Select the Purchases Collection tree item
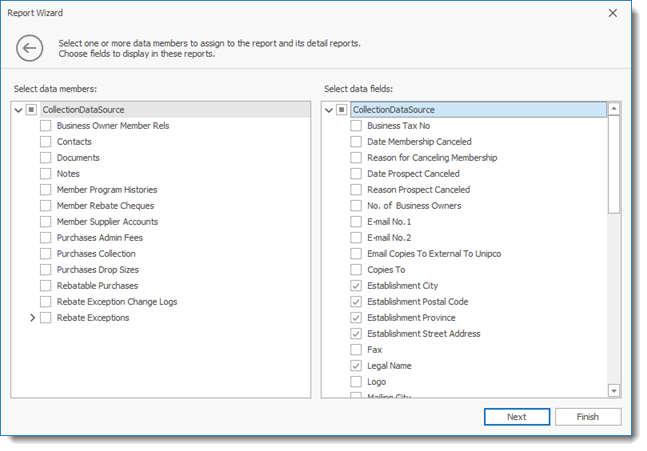The height and width of the screenshot is (451, 647). [98, 254]
